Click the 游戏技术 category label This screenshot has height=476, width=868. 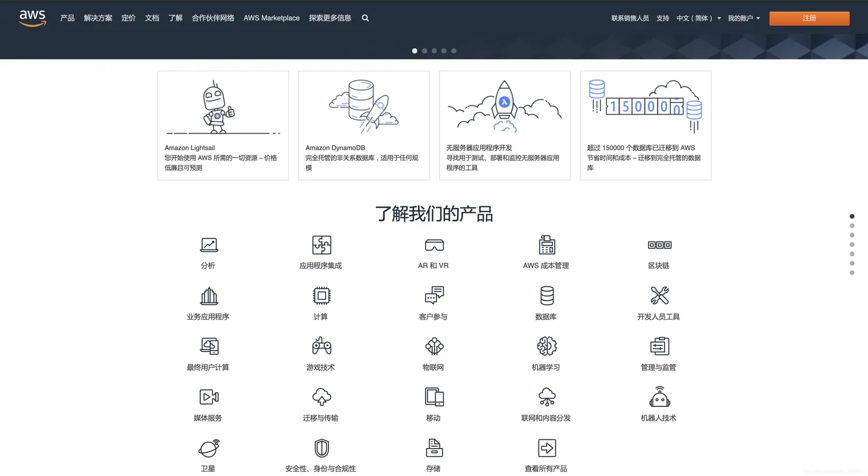point(321,367)
